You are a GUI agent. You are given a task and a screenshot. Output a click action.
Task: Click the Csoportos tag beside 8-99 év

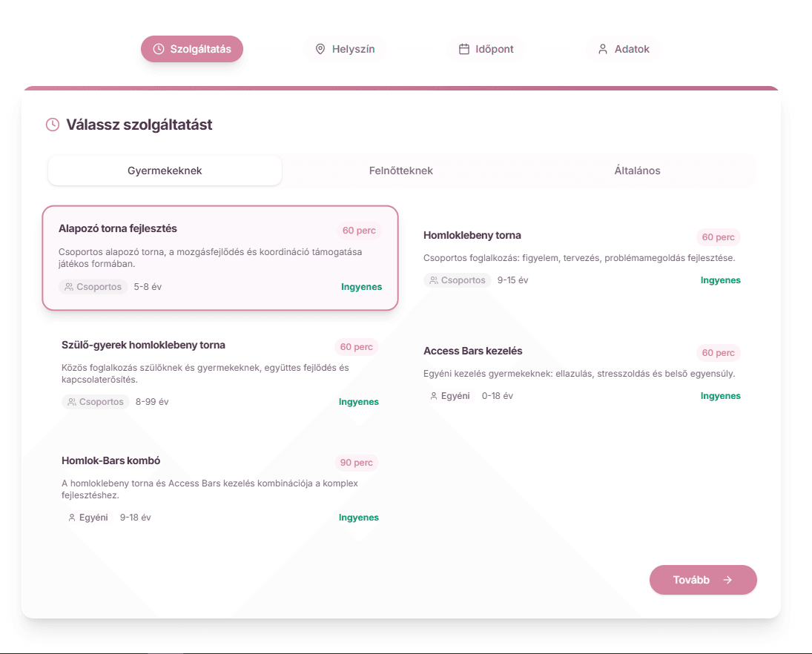click(95, 402)
